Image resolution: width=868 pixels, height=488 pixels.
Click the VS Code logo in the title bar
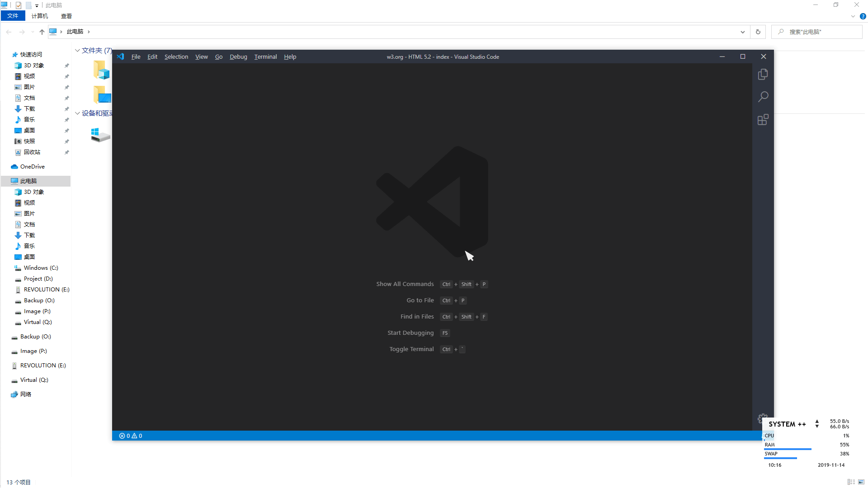click(120, 56)
